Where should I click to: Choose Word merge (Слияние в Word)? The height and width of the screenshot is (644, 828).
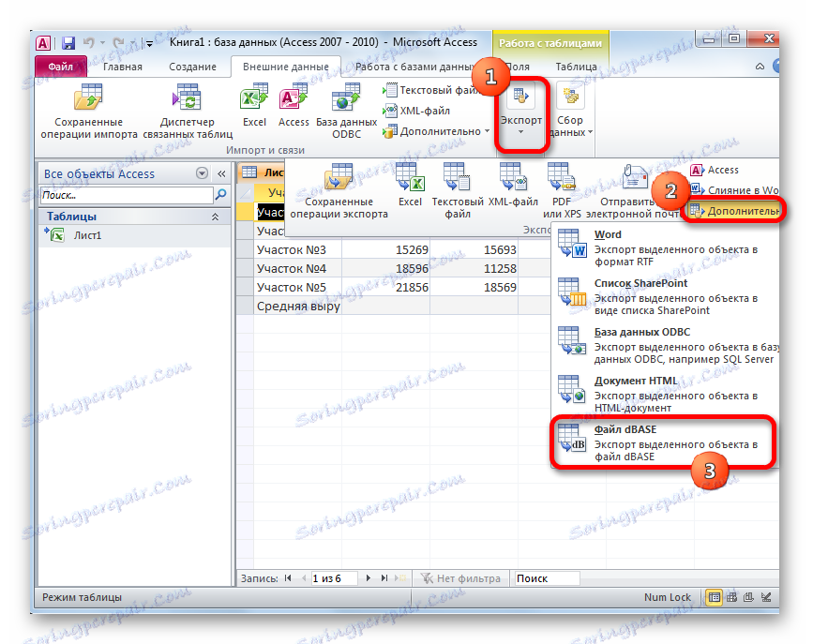(734, 190)
